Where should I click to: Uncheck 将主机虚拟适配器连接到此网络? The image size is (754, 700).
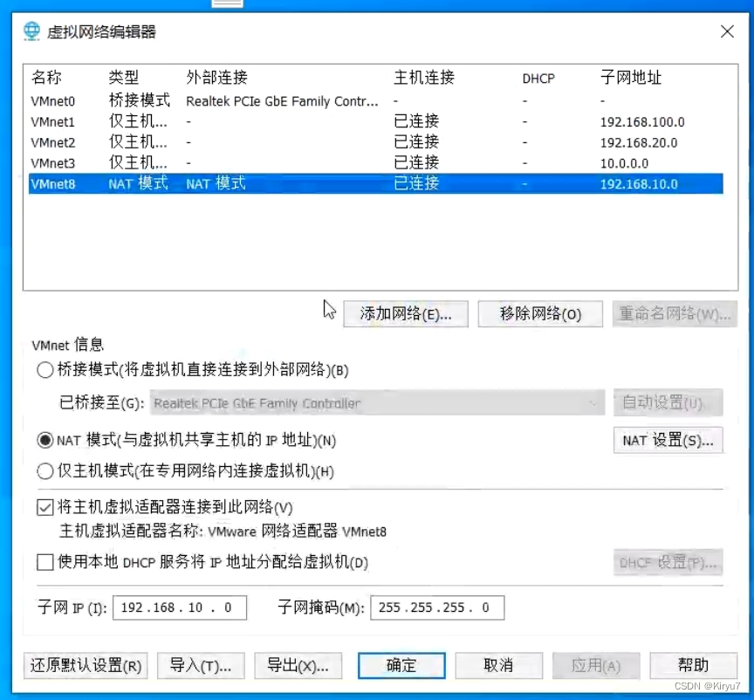[45, 507]
